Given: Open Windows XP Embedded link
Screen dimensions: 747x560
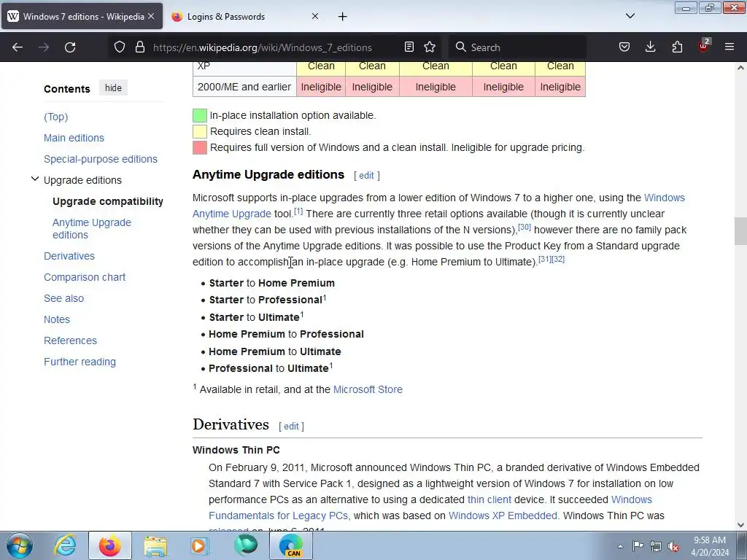Looking at the screenshot, I should (x=503, y=516).
